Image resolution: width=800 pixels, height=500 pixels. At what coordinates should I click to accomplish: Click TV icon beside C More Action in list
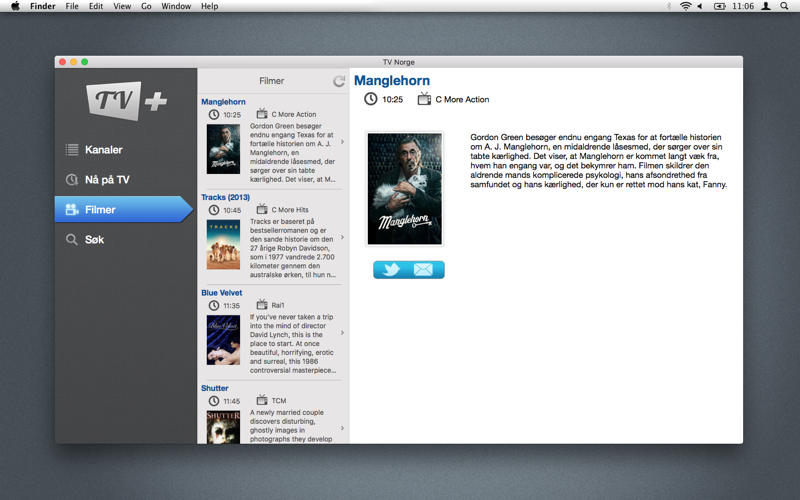click(262, 114)
